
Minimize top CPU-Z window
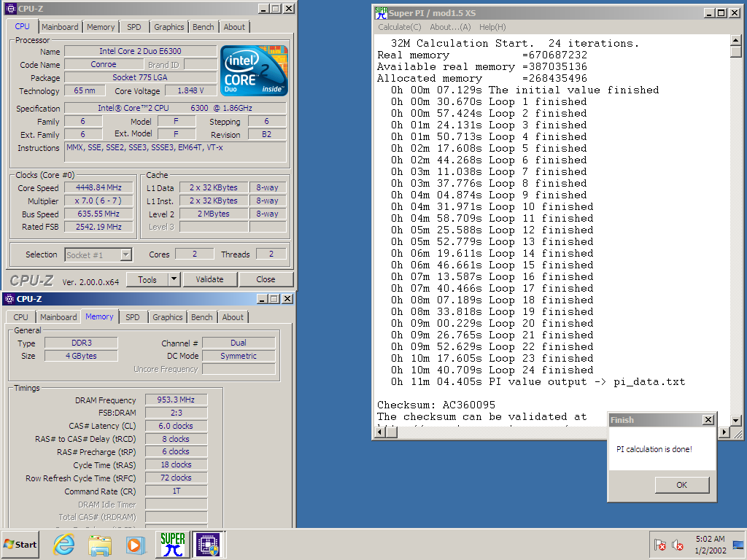click(264, 9)
